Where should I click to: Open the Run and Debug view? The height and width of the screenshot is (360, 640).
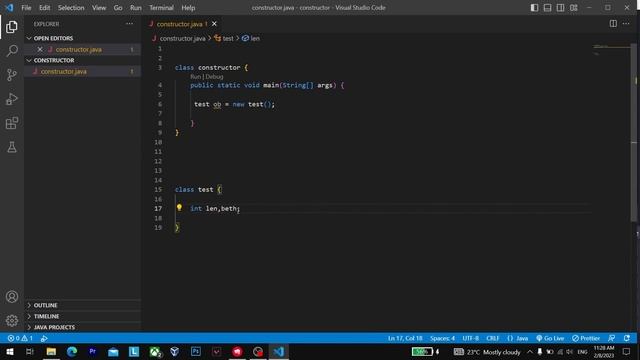click(x=12, y=99)
